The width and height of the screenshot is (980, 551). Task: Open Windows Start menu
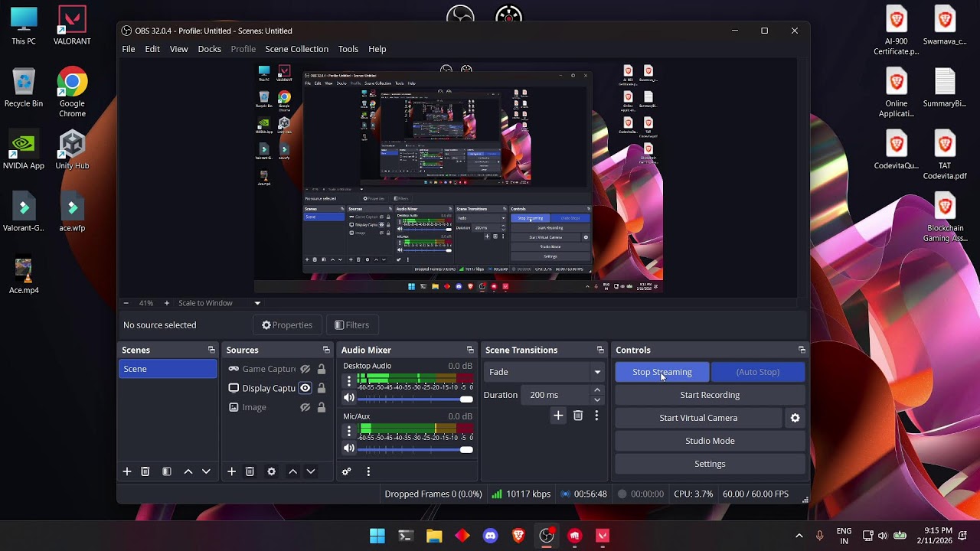point(377,536)
